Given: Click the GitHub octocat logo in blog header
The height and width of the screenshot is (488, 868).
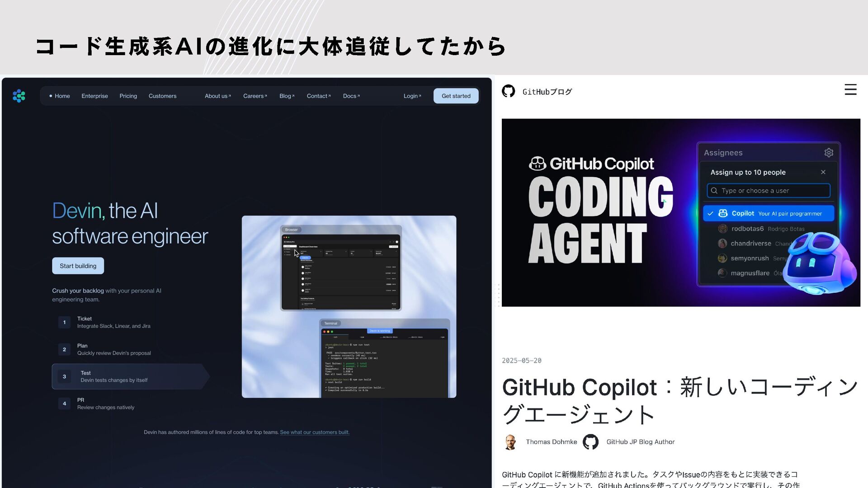Looking at the screenshot, I should pos(508,91).
